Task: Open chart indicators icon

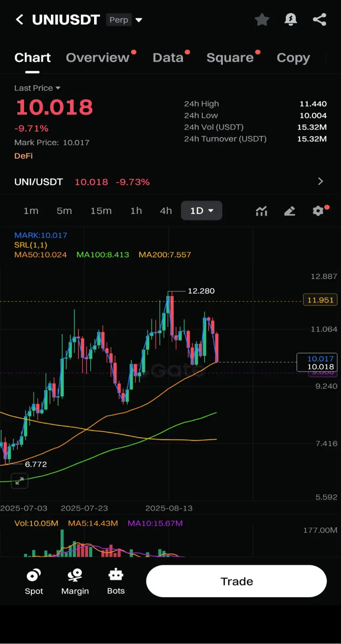Action: (x=261, y=211)
